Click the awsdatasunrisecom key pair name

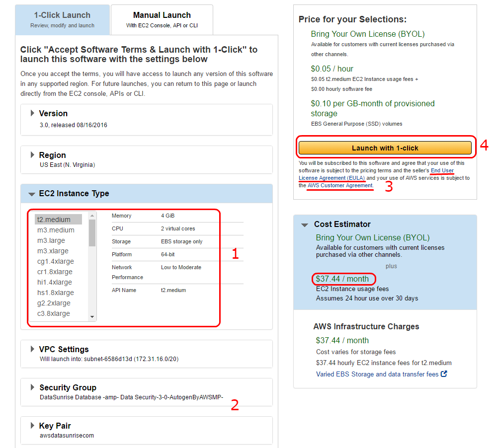pyautogui.click(x=67, y=436)
